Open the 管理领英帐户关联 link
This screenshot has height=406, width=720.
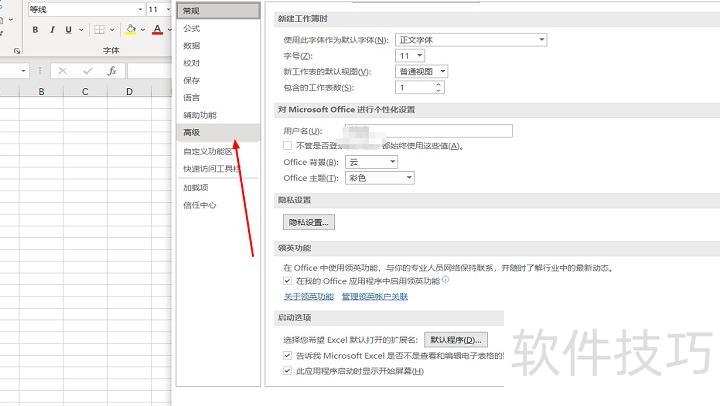375,297
